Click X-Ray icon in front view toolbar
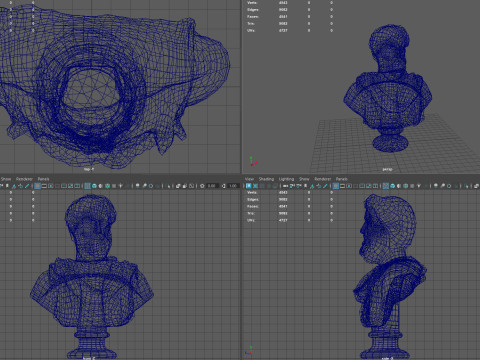Viewport: 480px width, 360px height. (x=178, y=186)
